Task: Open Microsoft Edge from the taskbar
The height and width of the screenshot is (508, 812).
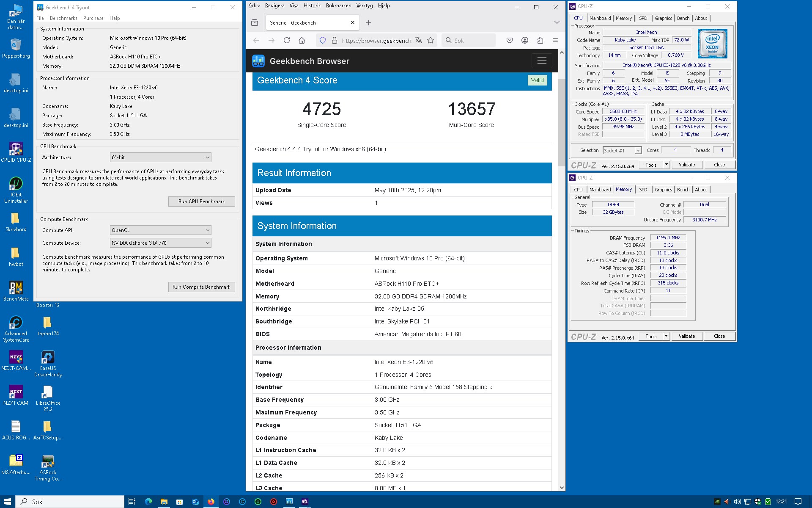Action: pyautogui.click(x=148, y=502)
